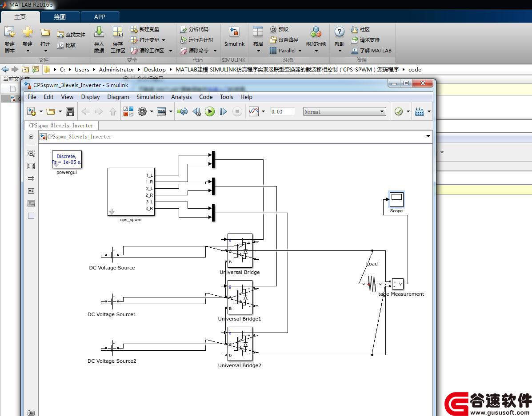
Task: Click the Simulation Data Inspector icon
Action: 254,111
